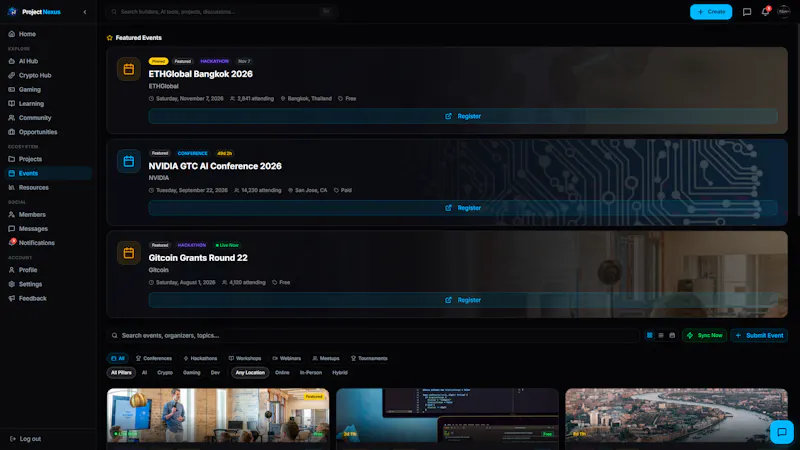Select the Any Location filter chip
Screen dimensions: 800x450
[250, 373]
